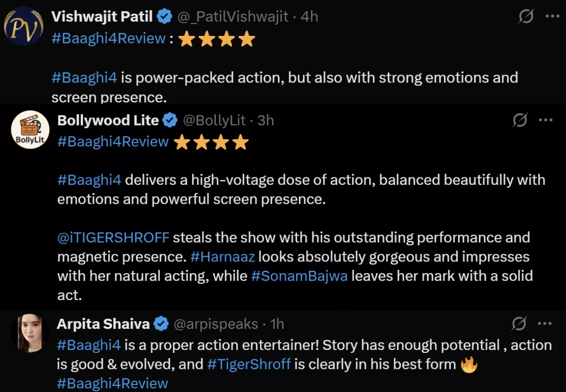Click the Bollywood Lite display name
This screenshot has width=566, height=392.
pos(108,121)
